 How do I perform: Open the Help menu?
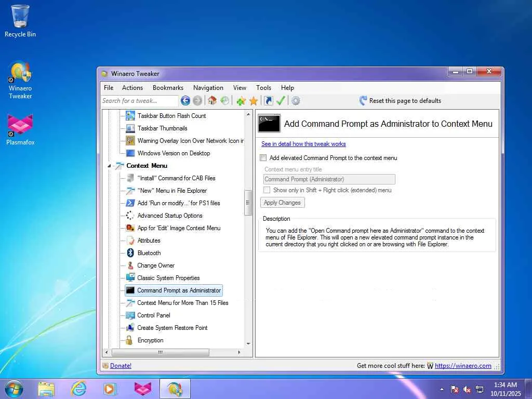pos(287,87)
